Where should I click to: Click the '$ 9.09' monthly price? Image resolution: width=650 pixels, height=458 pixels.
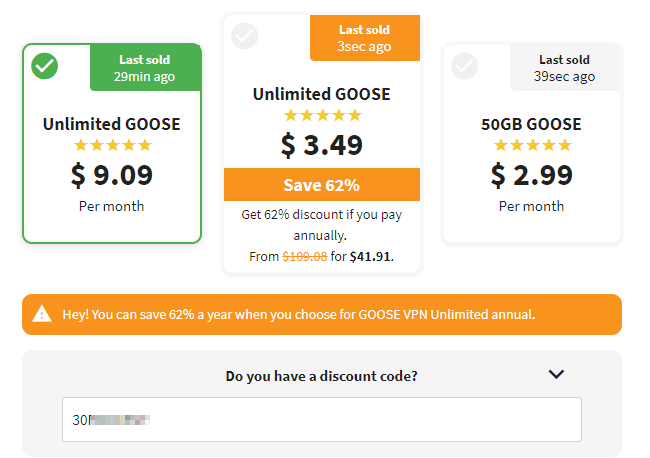(112, 175)
